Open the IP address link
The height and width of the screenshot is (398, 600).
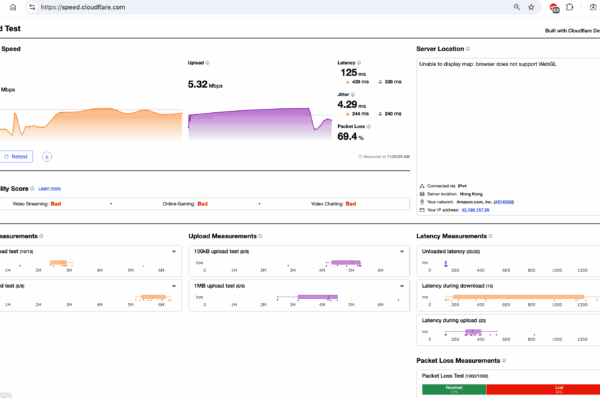tap(475, 210)
